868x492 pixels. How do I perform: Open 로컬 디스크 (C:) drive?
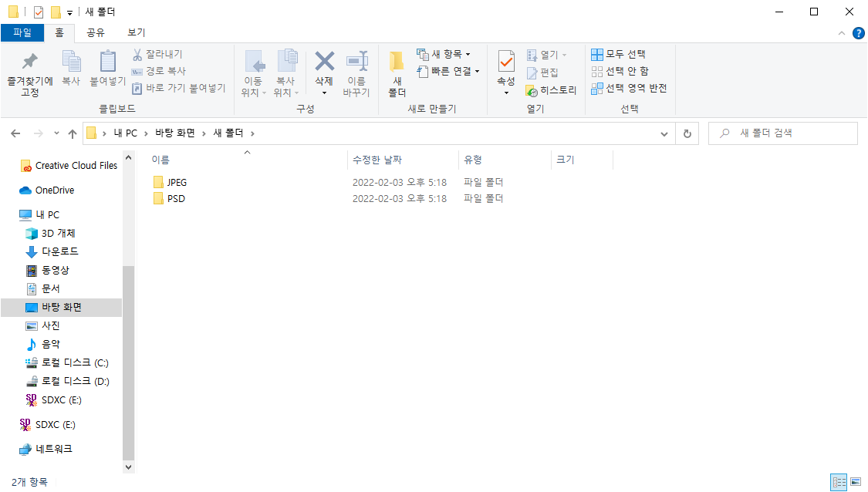(x=67, y=363)
